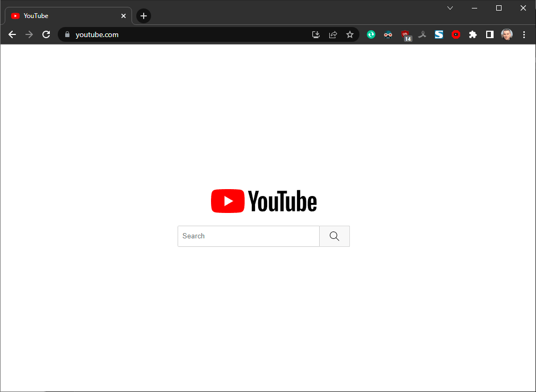Select the YouTube browser tab

coord(58,15)
